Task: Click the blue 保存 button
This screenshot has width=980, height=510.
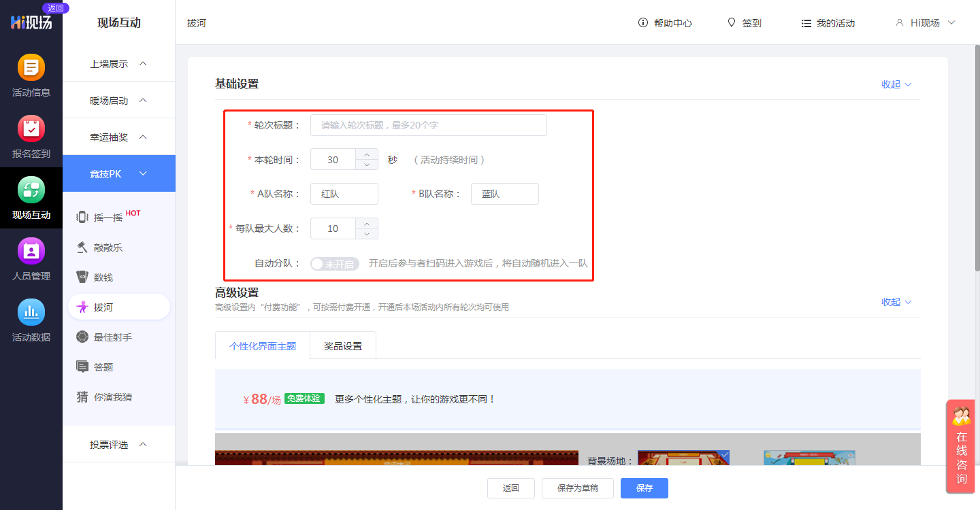Action: pyautogui.click(x=644, y=488)
